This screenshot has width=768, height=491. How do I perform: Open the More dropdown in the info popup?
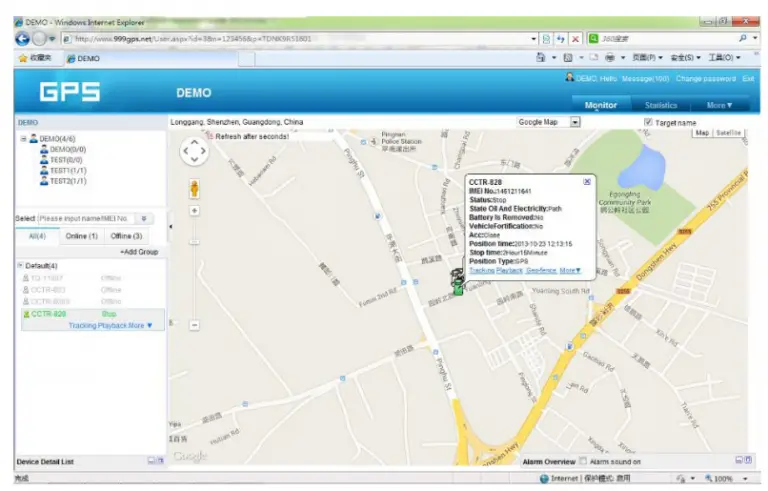570,270
